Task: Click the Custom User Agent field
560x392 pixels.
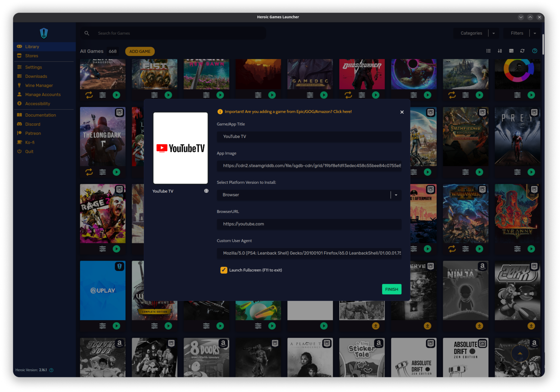Action: tap(309, 253)
